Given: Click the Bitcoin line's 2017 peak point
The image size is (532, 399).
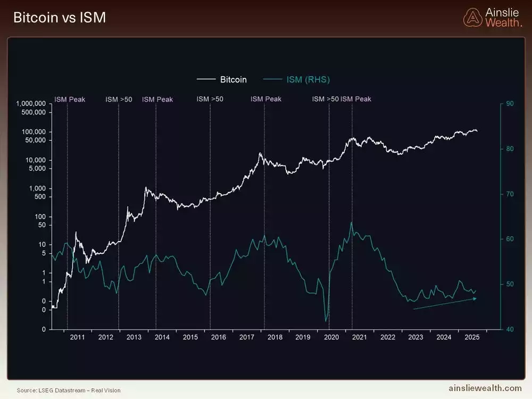Looking at the screenshot, I should pos(260,154).
